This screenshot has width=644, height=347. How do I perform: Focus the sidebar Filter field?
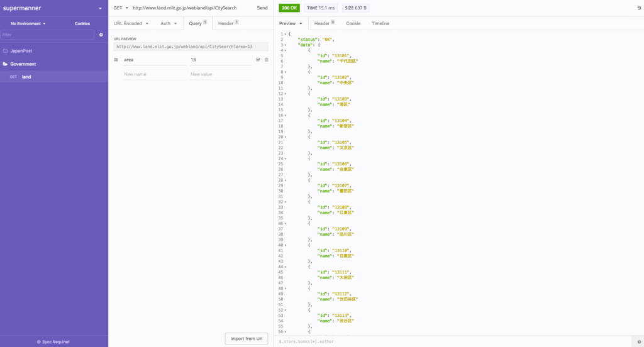[47, 35]
